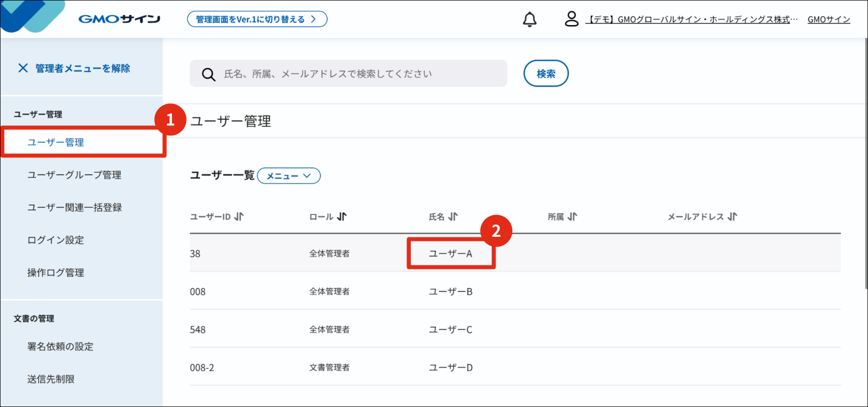Open the GMOサイン link at top right
Viewport: 868px width, 407px height.
[829, 19]
